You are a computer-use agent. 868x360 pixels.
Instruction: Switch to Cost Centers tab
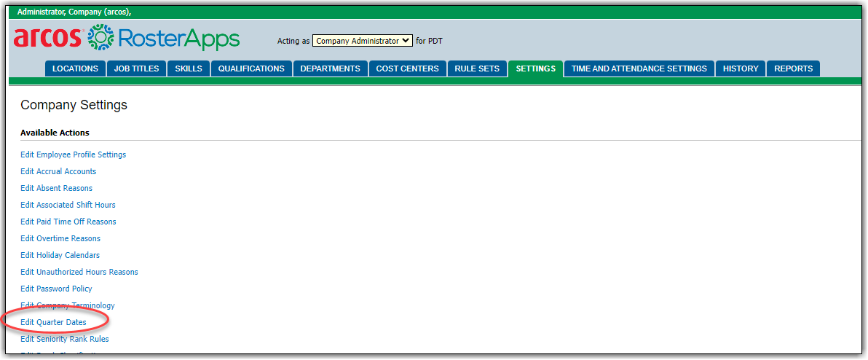coord(407,69)
